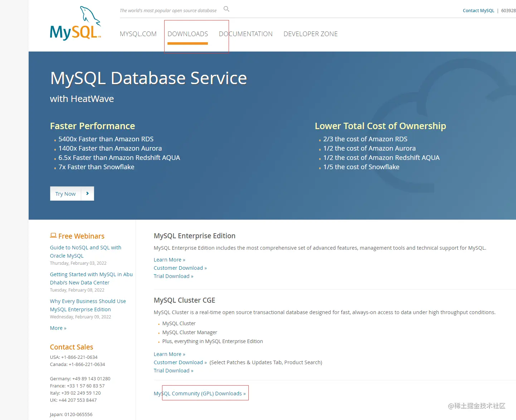Click '1/5 the cost of Snowflake' text

pos(361,167)
